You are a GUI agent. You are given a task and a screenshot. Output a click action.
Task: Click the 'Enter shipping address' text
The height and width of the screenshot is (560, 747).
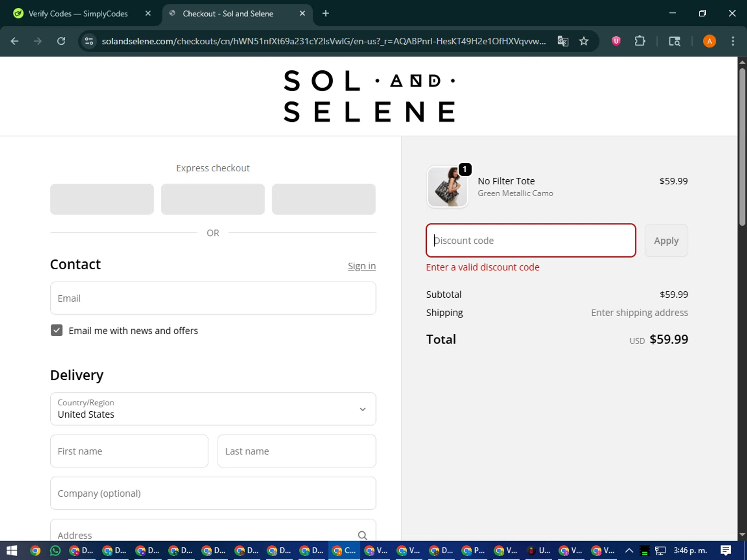[639, 313]
